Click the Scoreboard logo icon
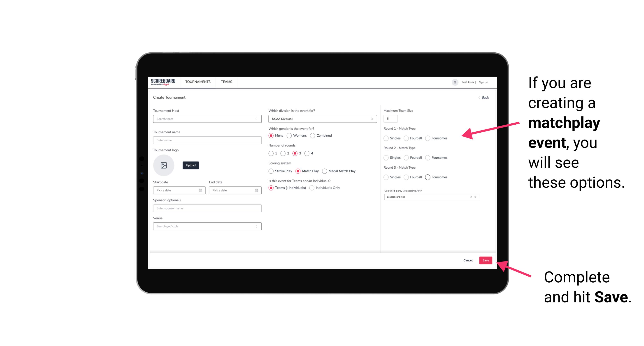 click(164, 82)
